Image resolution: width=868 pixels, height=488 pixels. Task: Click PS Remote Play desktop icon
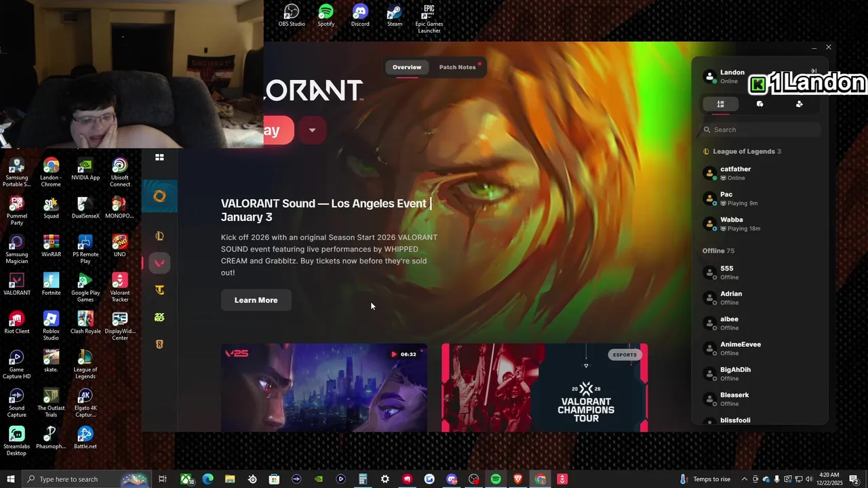click(x=85, y=249)
